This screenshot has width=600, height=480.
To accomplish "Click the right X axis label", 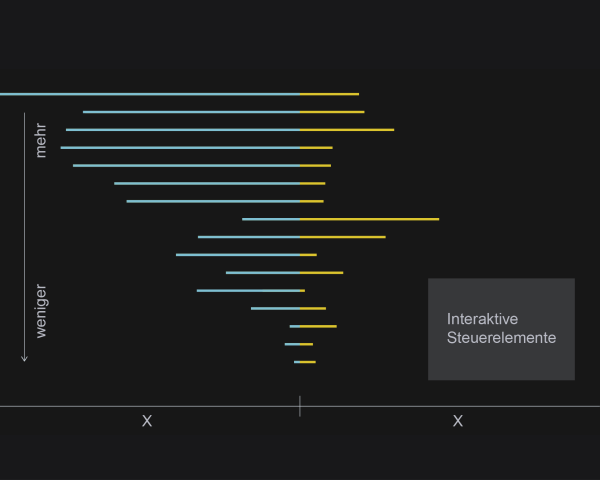I will click(458, 421).
